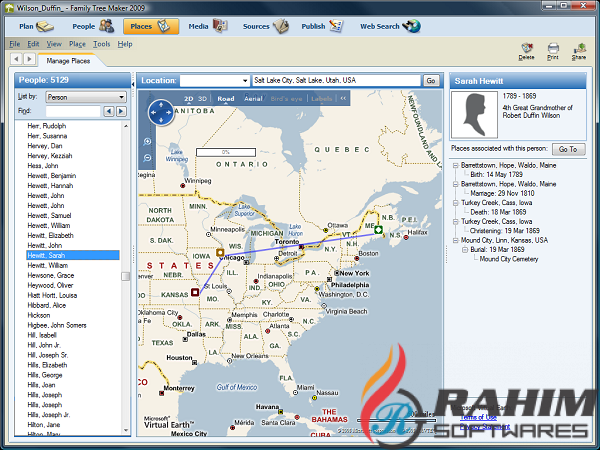Toggle map Labels
The height and width of the screenshot is (450, 600).
point(321,99)
